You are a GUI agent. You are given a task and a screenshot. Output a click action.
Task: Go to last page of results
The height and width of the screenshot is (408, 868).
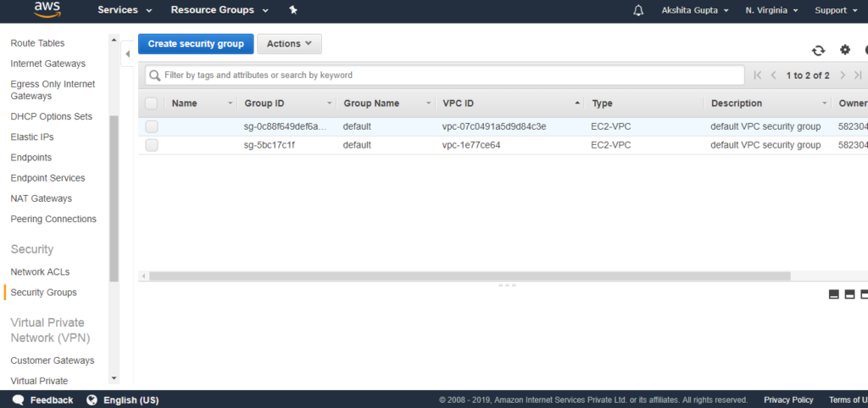click(858, 75)
